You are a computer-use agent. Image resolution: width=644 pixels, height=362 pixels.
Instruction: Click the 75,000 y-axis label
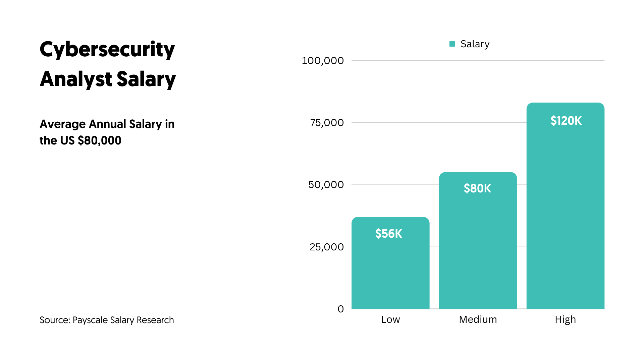327,123
